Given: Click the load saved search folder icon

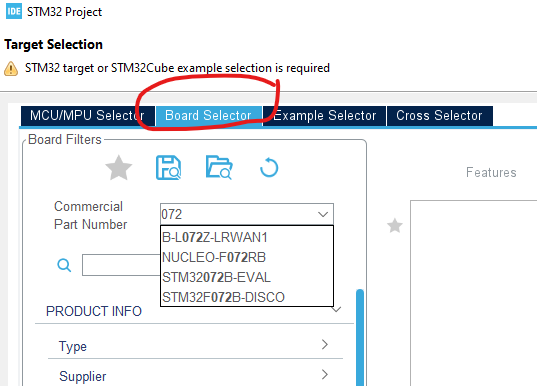Looking at the screenshot, I should [219, 167].
